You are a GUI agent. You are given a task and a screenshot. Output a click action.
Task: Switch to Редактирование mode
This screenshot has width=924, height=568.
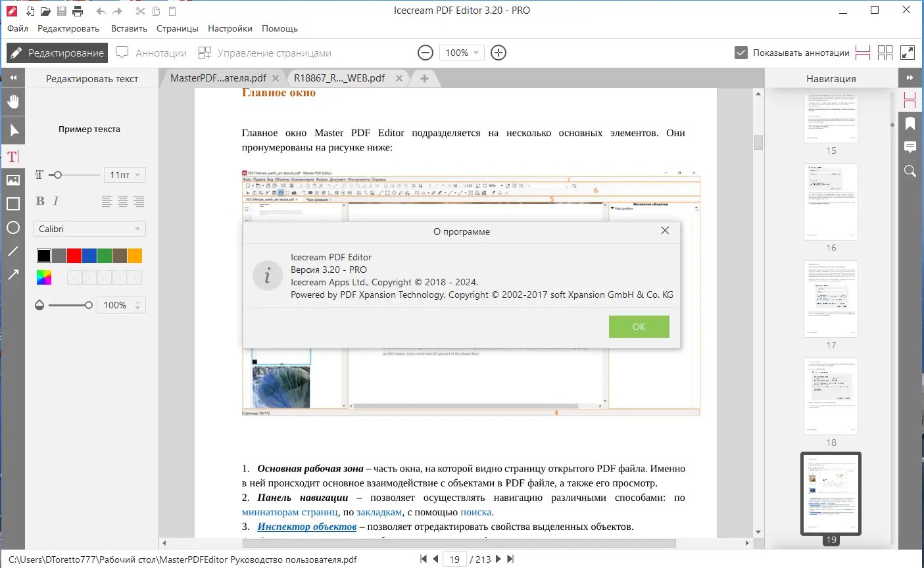[x=57, y=53]
